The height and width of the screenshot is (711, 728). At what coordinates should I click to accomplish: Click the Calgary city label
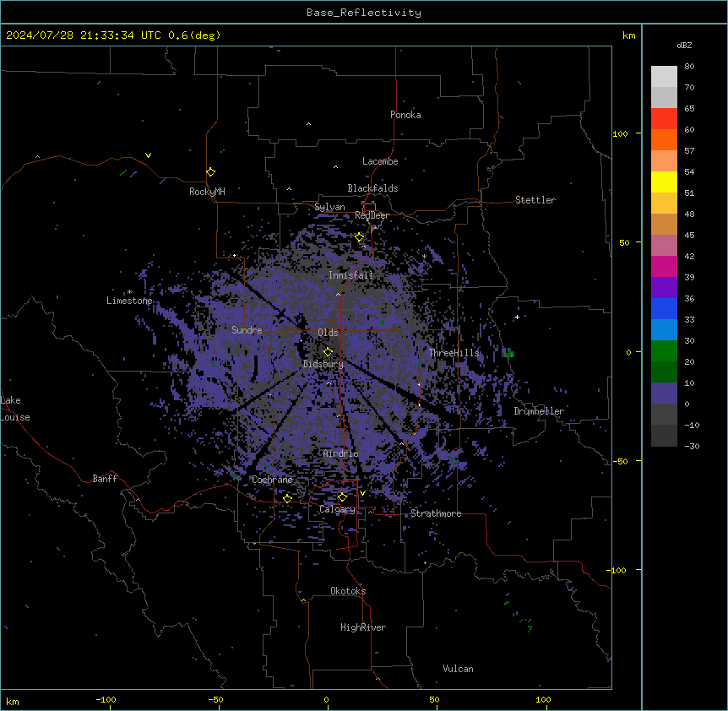coord(338,509)
